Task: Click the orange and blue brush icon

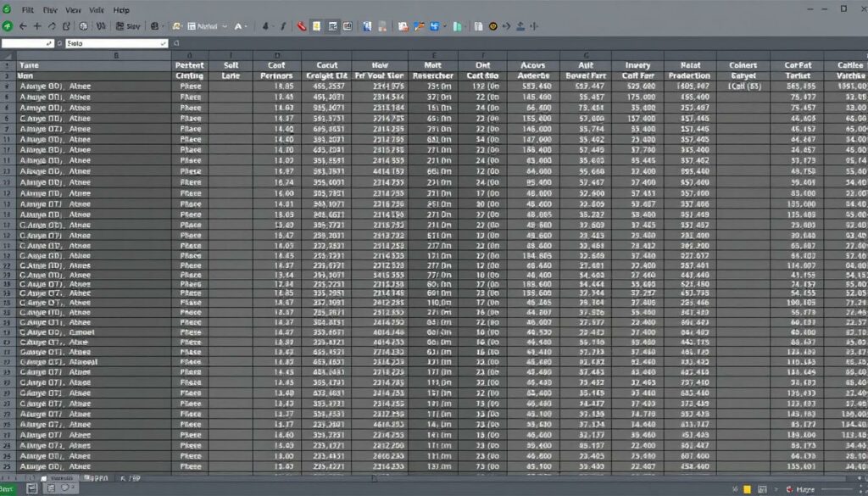Action: [x=419, y=26]
